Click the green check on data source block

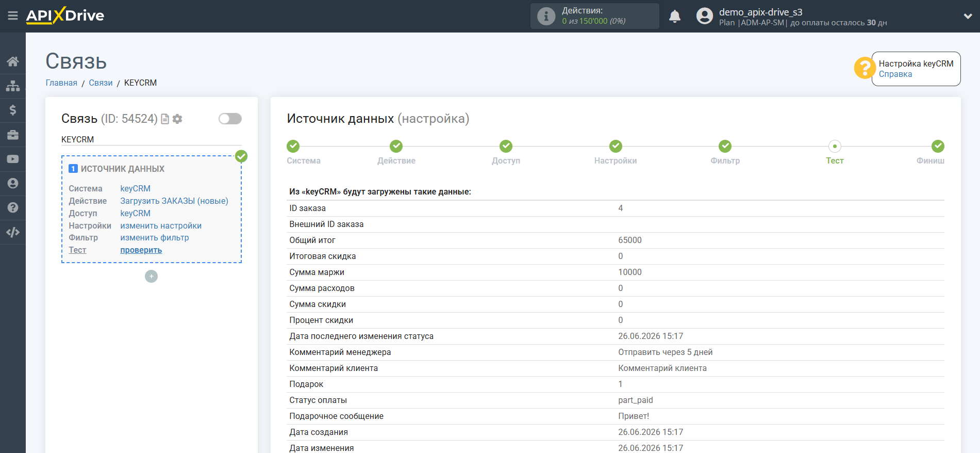coord(241,156)
